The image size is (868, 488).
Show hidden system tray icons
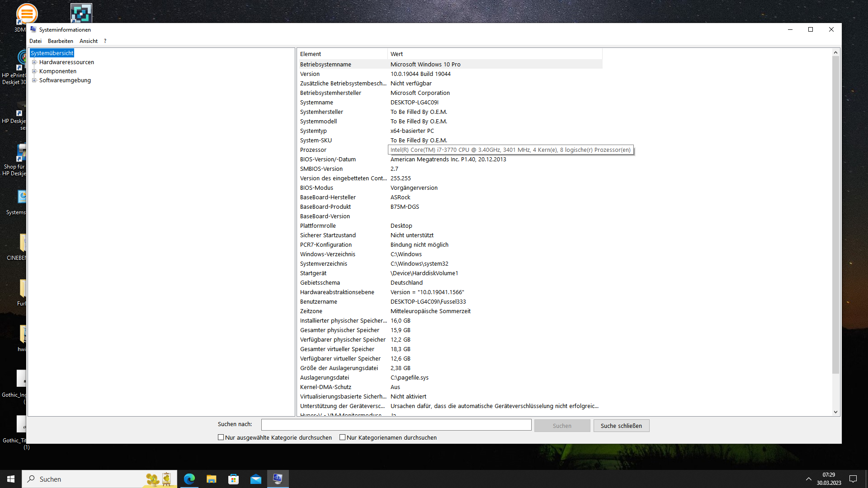coord(808,479)
